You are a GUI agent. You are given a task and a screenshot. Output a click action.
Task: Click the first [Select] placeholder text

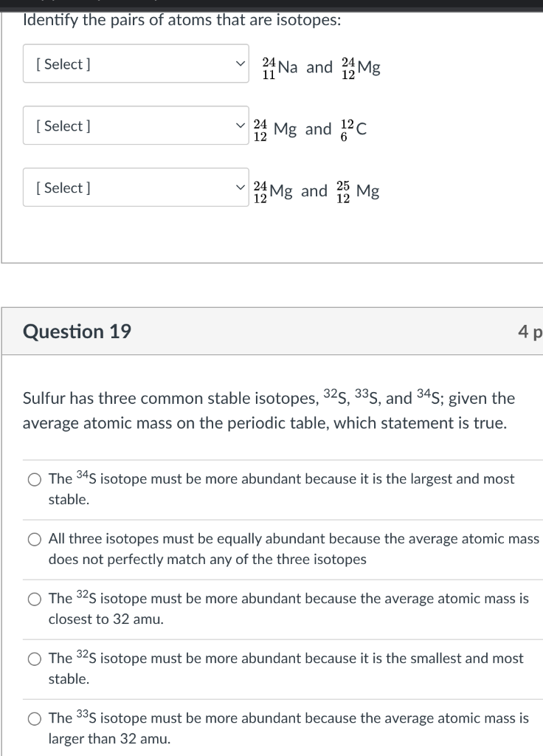coord(64,64)
